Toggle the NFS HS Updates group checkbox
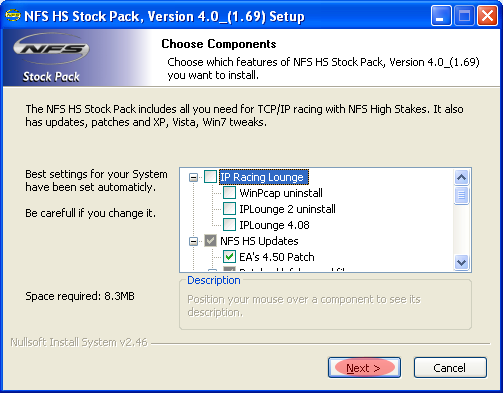Screen dimensions: 503x393 (x=210, y=241)
